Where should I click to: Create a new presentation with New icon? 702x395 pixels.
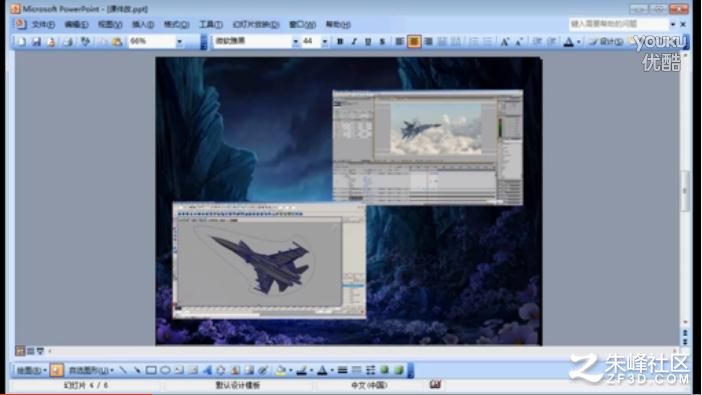tap(21, 42)
